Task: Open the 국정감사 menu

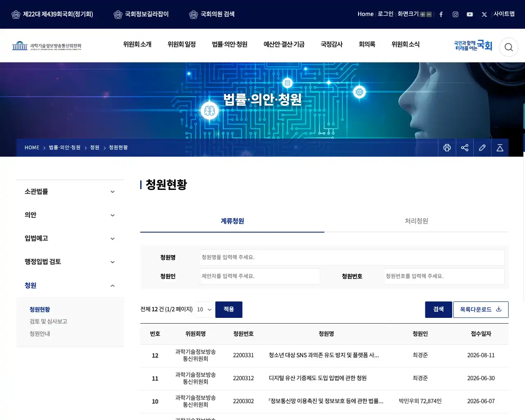Action: click(331, 44)
